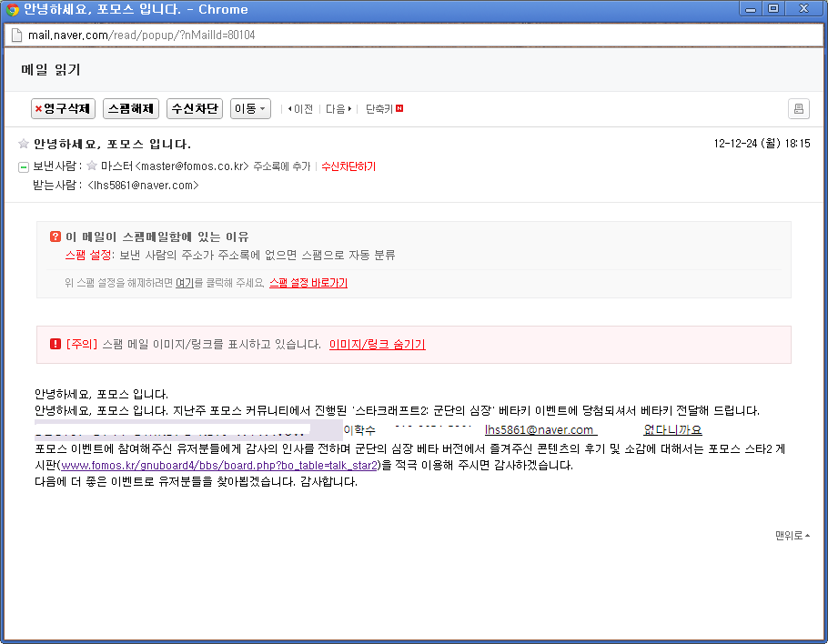Collapse sender details with green minus icon
Viewport: 828px width, 644px height.
[x=24, y=167]
